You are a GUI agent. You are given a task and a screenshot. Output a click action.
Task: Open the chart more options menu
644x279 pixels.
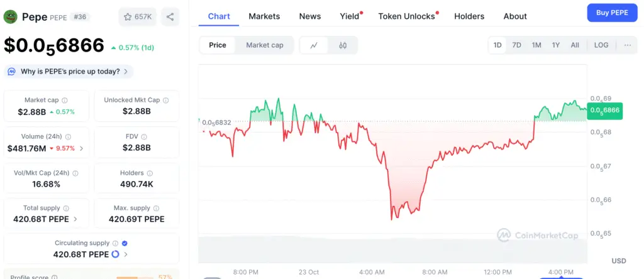pos(627,45)
